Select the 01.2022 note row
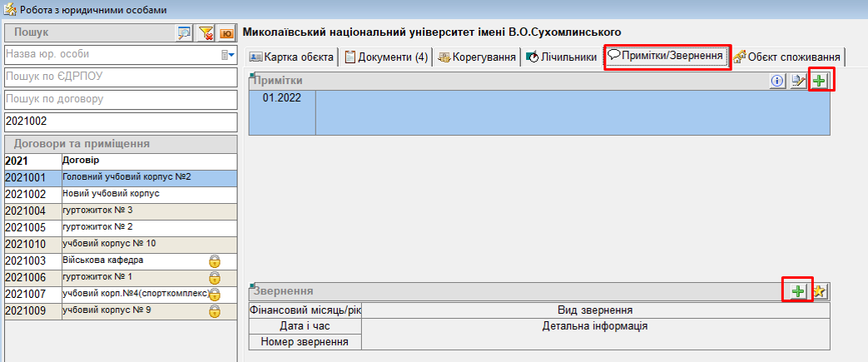 coord(281,98)
